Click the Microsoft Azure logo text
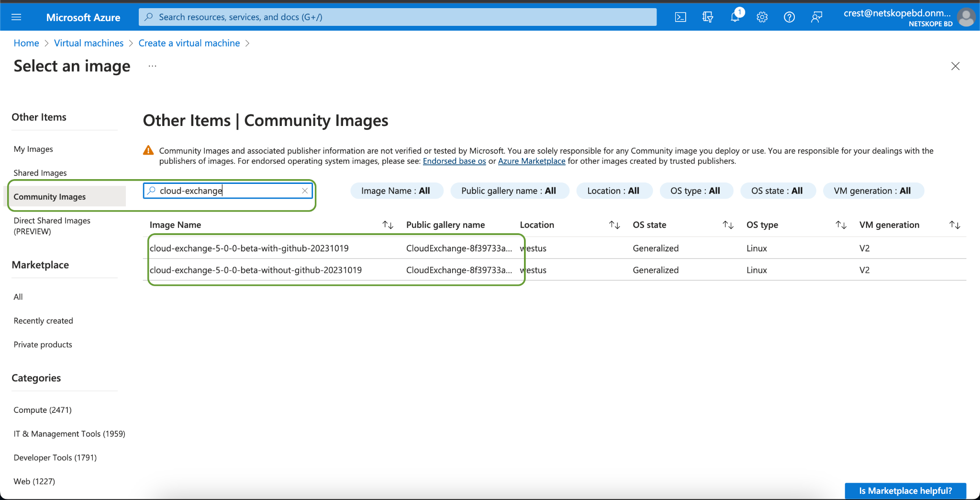The width and height of the screenshot is (980, 500). (83, 17)
